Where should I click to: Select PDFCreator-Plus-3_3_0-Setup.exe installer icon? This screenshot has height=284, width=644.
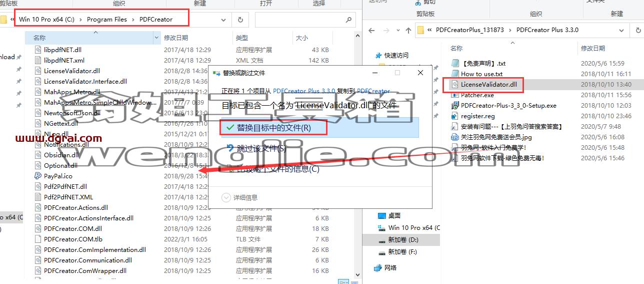pyautogui.click(x=455, y=106)
